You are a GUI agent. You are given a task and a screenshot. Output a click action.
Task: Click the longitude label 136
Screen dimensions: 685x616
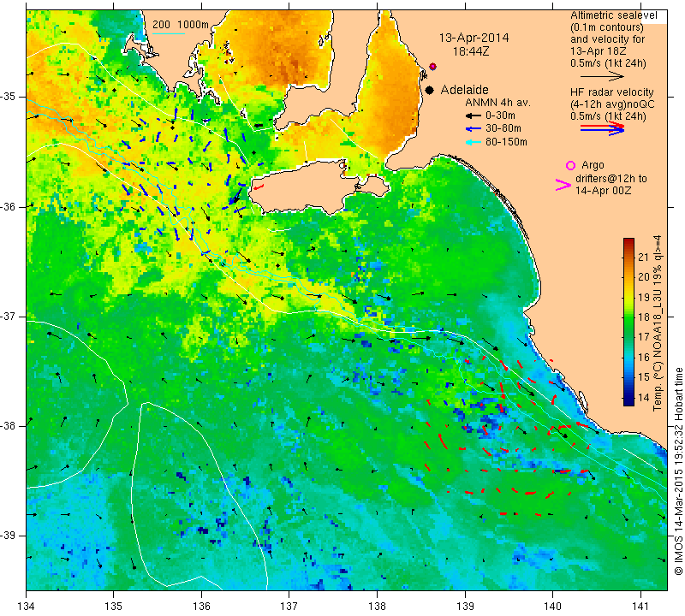pos(201,607)
